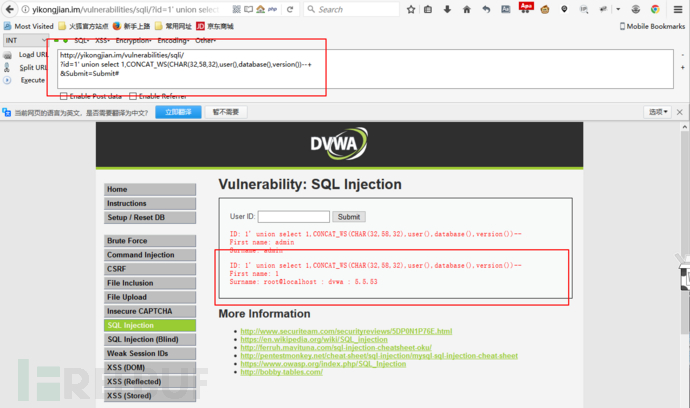
Task: Open Weak Session IDs page
Action: (150, 353)
